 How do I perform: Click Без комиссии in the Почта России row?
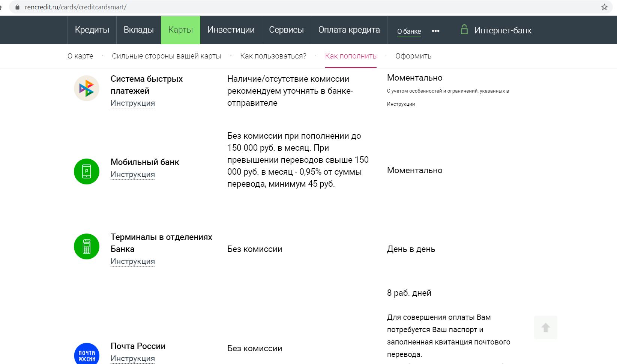pyautogui.click(x=255, y=348)
